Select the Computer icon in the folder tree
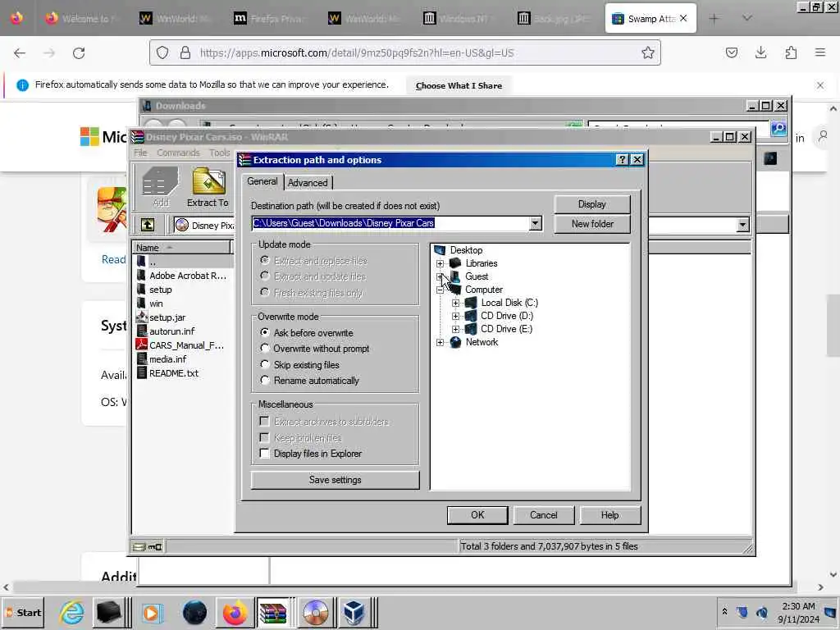The width and height of the screenshot is (840, 630). [455, 290]
